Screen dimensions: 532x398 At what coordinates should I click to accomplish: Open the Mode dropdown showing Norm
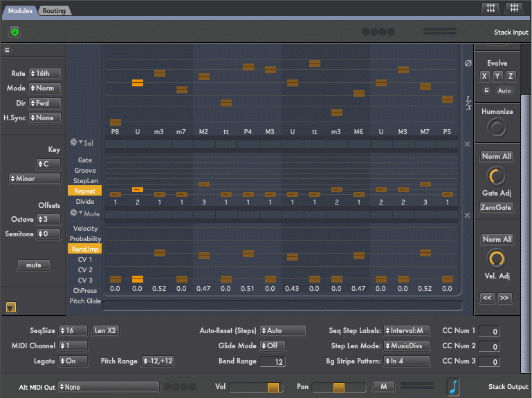45,88
